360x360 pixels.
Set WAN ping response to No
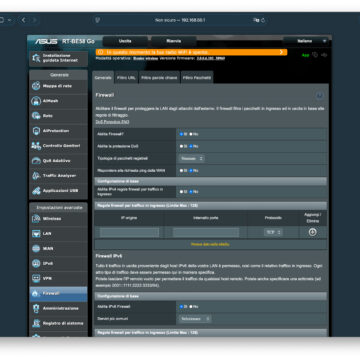pos(191,170)
